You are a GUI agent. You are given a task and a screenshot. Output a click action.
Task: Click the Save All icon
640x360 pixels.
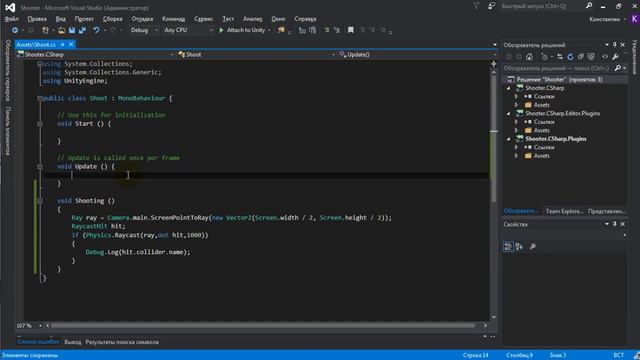(82, 30)
